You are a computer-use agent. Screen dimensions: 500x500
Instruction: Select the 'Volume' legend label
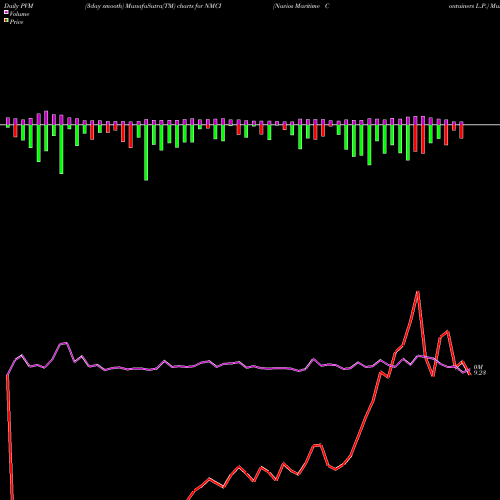click(19, 14)
